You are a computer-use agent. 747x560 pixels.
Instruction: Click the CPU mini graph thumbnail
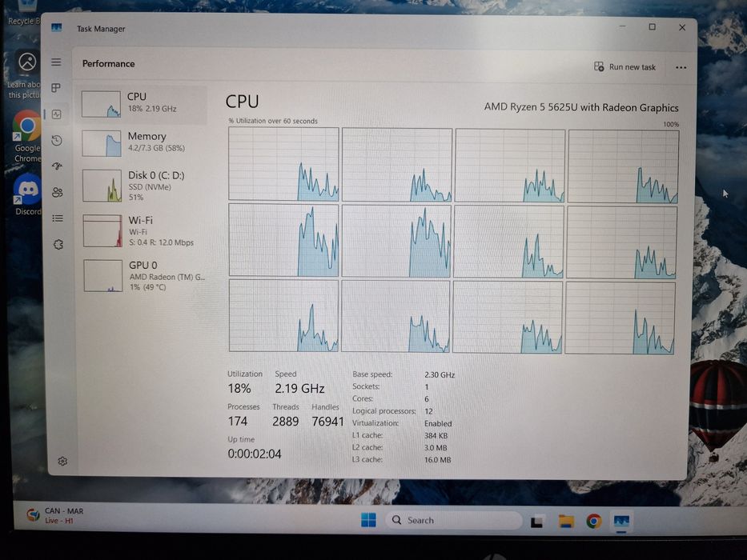click(101, 104)
